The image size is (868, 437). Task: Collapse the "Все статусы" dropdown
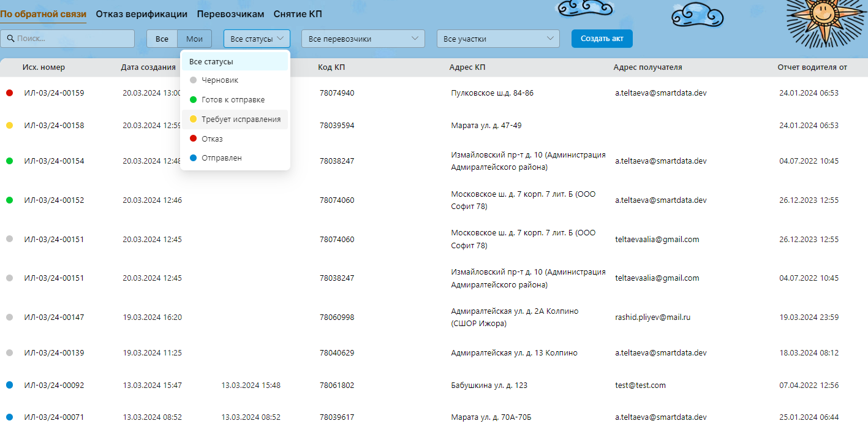[257, 39]
